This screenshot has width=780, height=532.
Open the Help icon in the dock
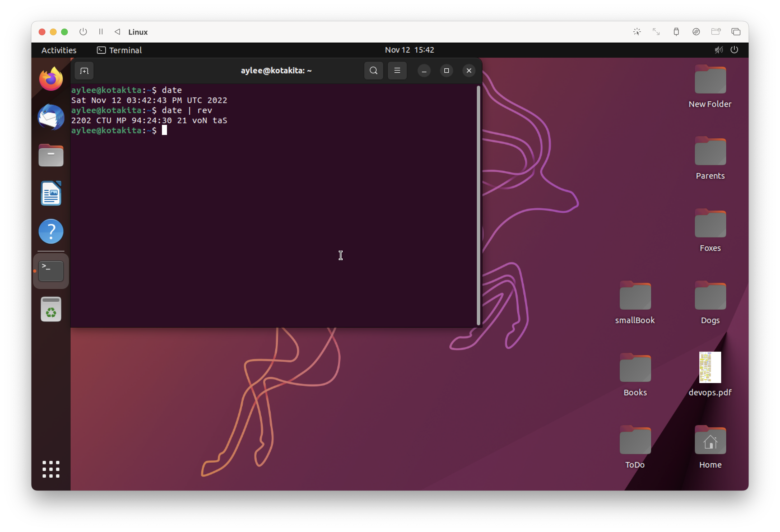click(51, 232)
